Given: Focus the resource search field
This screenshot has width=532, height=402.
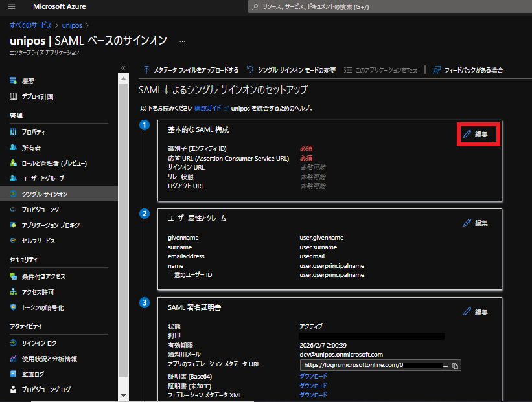Looking at the screenshot, I should 390,6.
